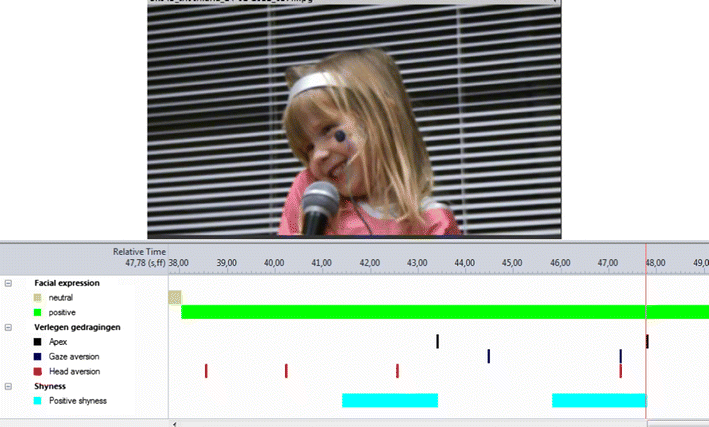Click the Head aversion red swatch
The image size is (709, 427).
click(38, 371)
